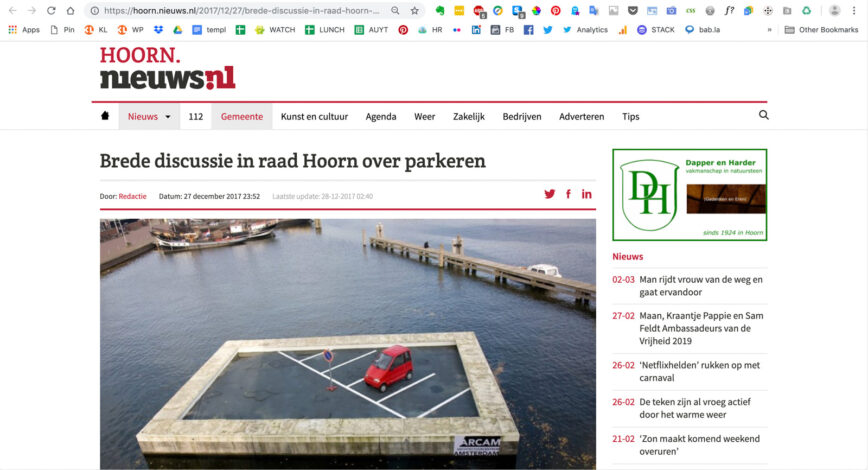Select the Weer menu item
868x470 pixels.
tap(425, 116)
